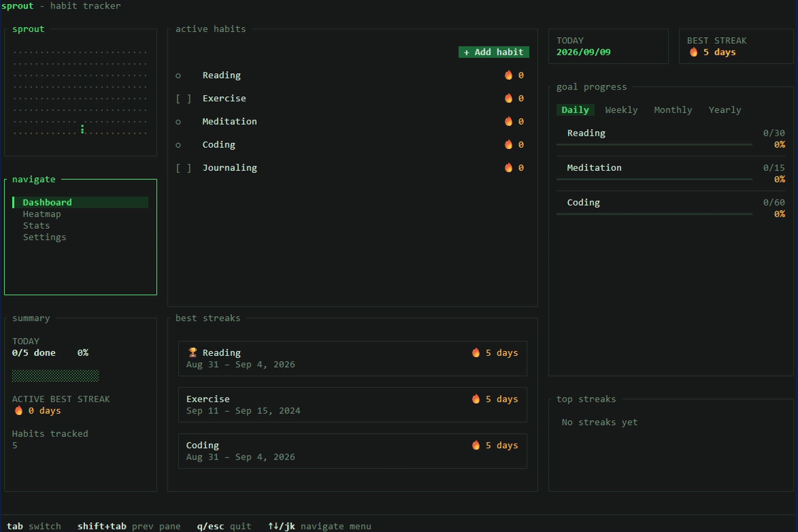Screen dimensions: 798x532
Task: Switch to the Weekly goal progress tab
Action: (x=621, y=110)
